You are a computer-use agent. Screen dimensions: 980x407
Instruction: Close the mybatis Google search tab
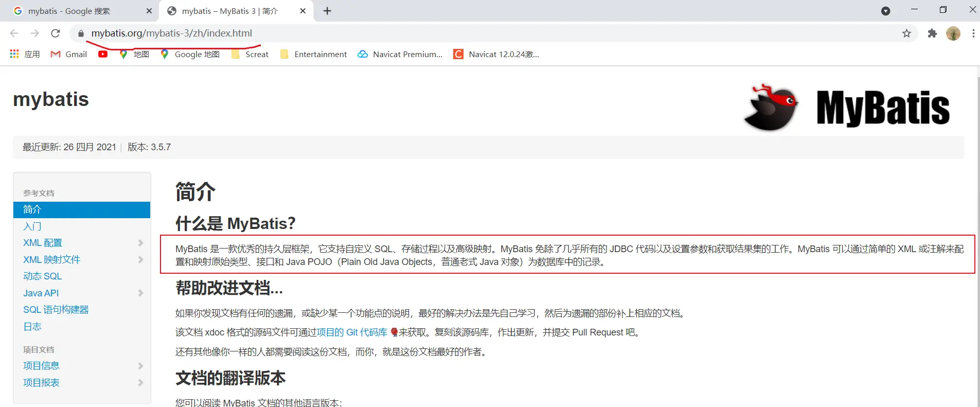149,11
